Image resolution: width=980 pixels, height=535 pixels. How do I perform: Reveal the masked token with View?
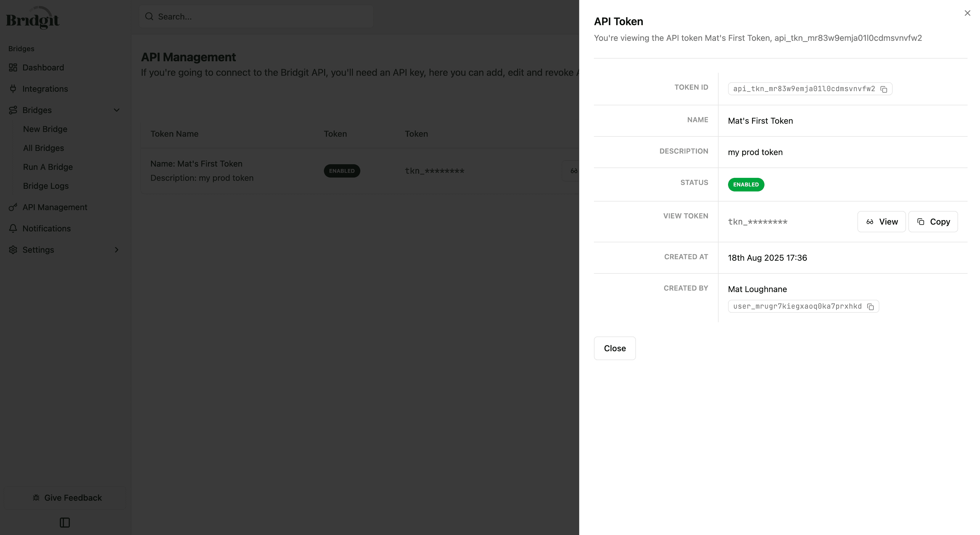[x=881, y=222]
